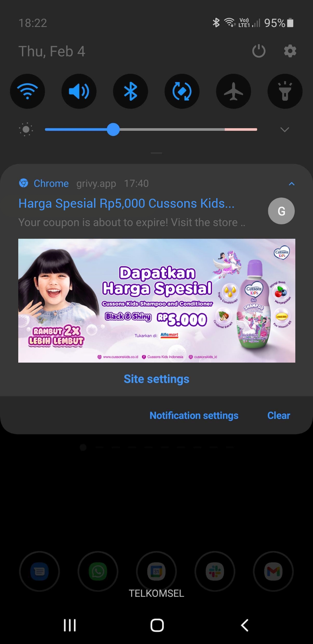313x644 pixels.
Task: Mute sound using the speaker tile
Action: coord(79,91)
